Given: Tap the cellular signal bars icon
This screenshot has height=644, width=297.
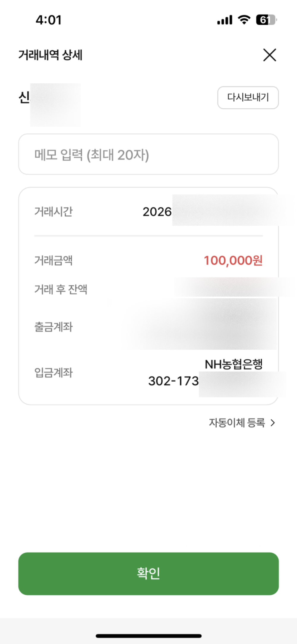Looking at the screenshot, I should pos(225,20).
